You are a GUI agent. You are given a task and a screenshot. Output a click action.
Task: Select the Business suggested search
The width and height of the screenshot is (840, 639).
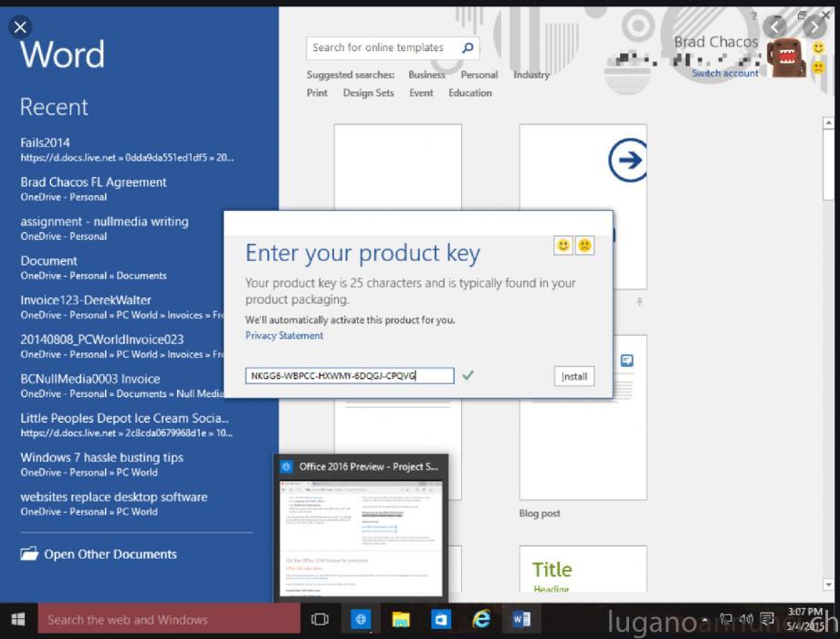[426, 75]
